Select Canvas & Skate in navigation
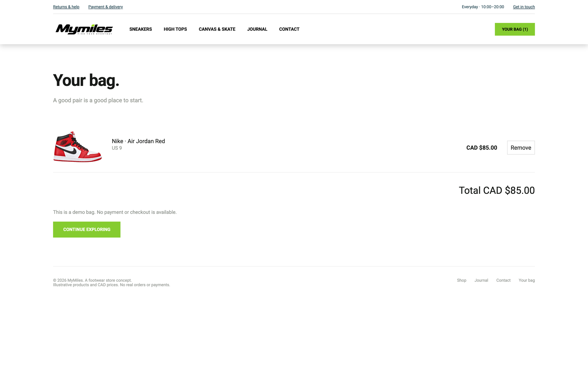This screenshot has width=588, height=368. coord(217,29)
